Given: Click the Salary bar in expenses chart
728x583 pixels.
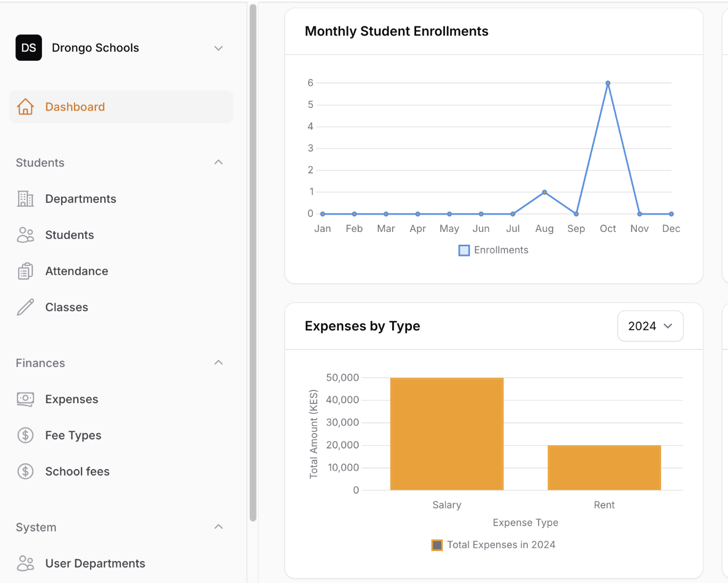Looking at the screenshot, I should tap(446, 434).
